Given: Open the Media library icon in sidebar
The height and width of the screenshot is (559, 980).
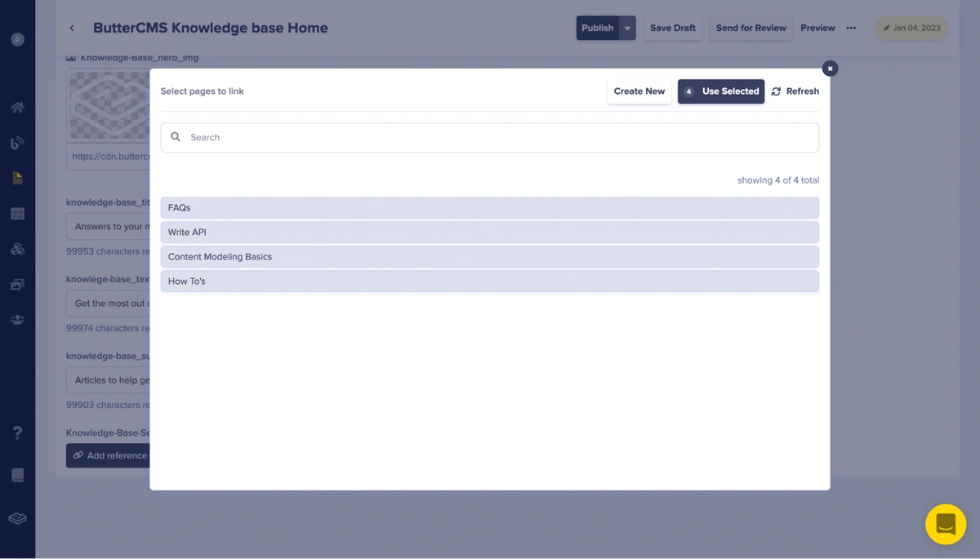Looking at the screenshot, I should [17, 285].
